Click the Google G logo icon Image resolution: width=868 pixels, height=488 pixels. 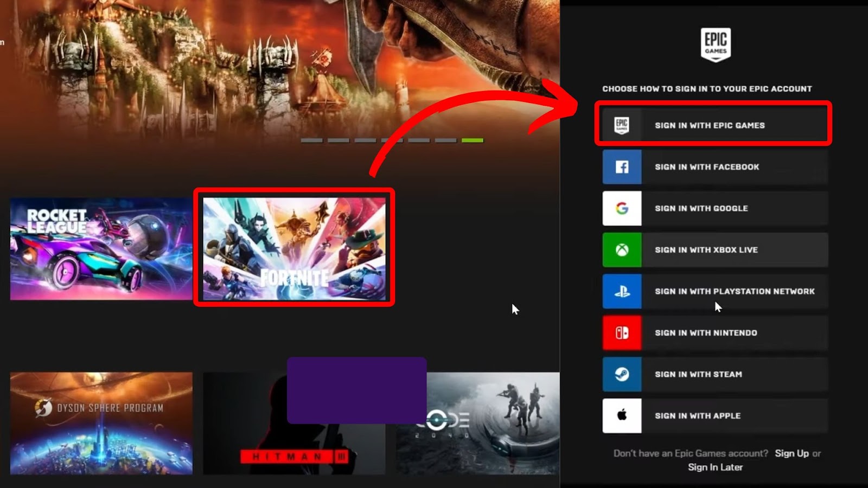(x=622, y=208)
